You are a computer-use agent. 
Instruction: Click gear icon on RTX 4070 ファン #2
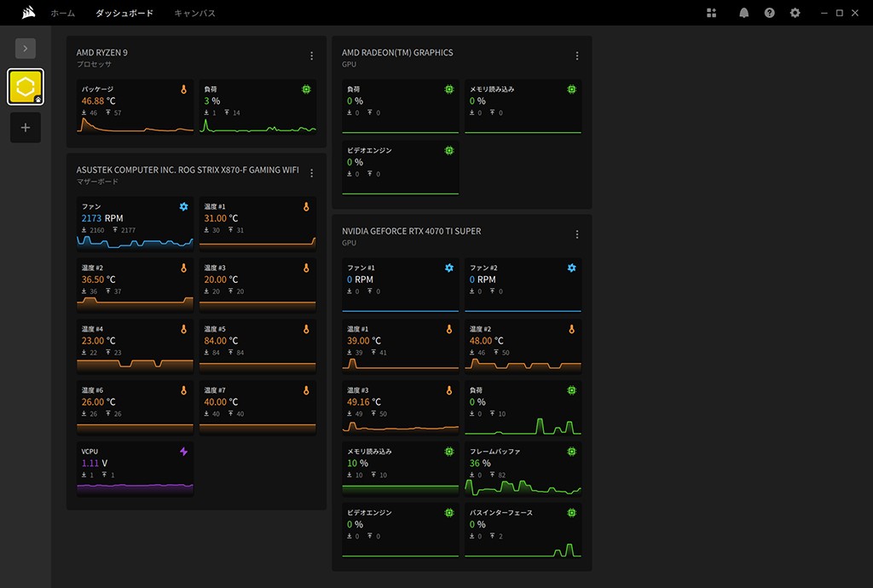[x=571, y=268]
